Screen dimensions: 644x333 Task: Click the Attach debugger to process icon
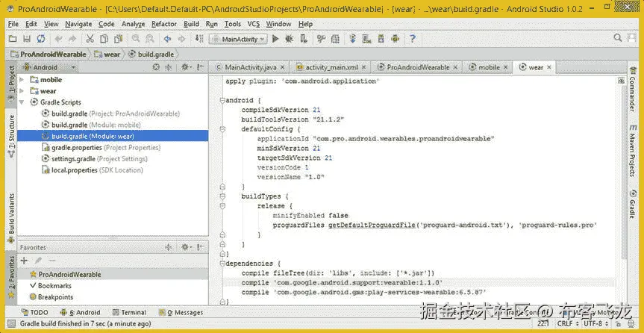point(304,39)
